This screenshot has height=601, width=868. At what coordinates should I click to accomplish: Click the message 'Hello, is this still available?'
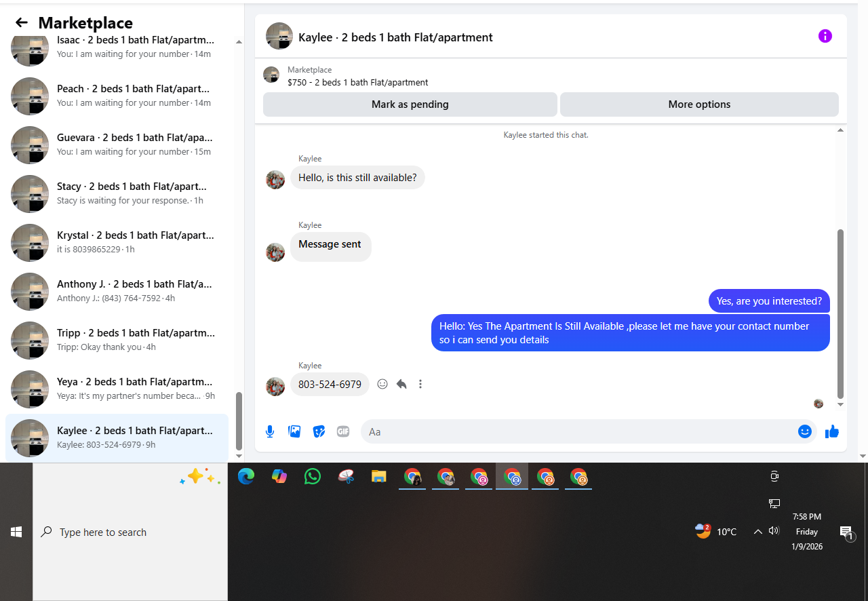[x=357, y=178]
